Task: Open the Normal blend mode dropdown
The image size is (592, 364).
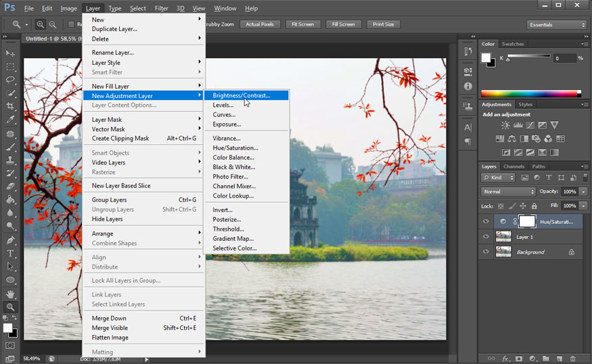Action: click(x=508, y=191)
